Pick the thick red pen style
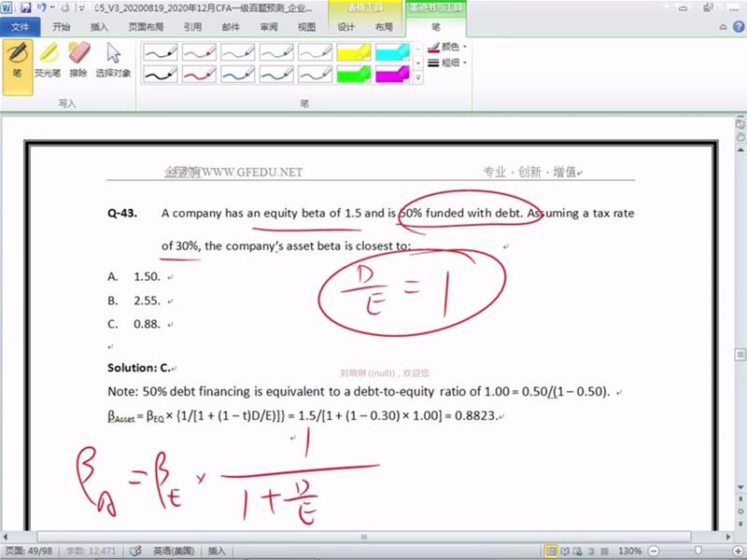 point(199,74)
